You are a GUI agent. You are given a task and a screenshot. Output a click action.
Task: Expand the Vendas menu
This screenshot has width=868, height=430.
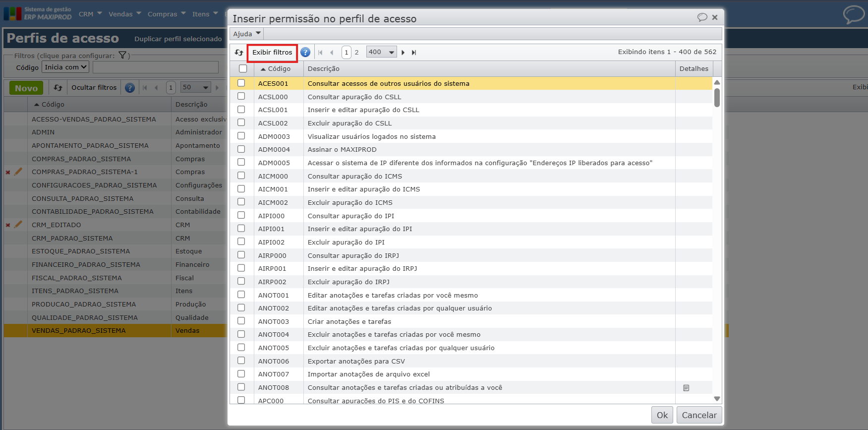point(125,14)
